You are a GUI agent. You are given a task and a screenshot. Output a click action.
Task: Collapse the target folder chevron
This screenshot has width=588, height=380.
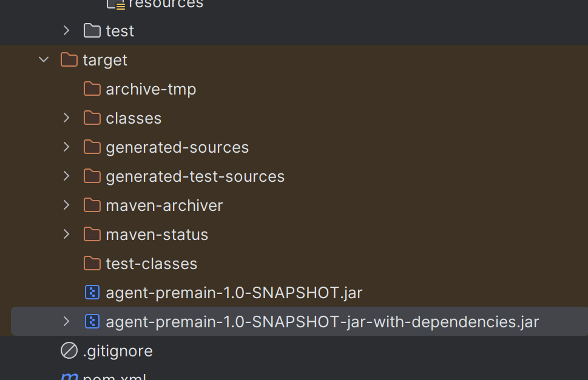pyautogui.click(x=44, y=60)
